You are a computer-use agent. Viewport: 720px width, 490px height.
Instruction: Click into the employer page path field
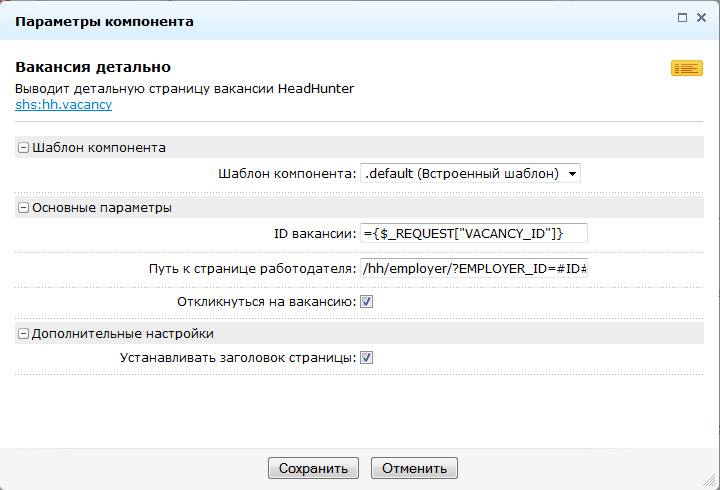coord(473,269)
